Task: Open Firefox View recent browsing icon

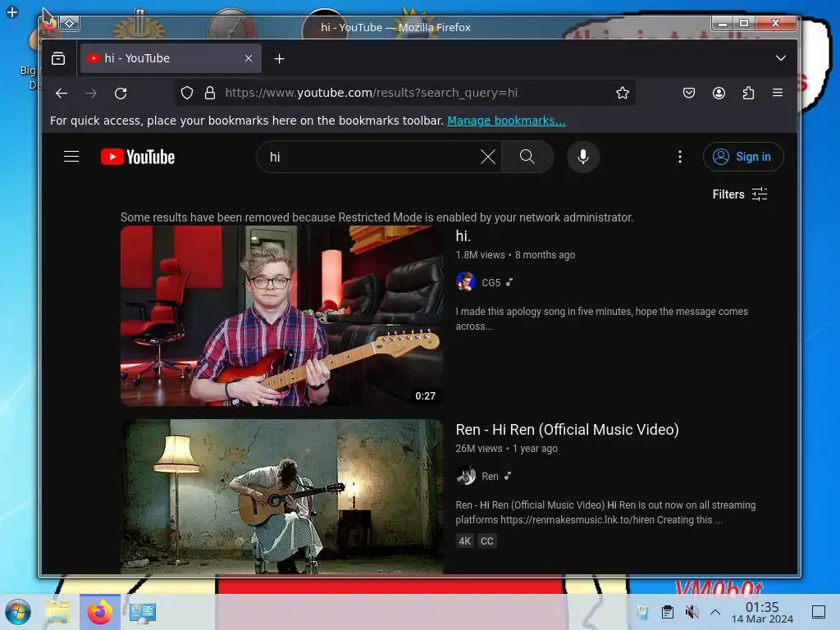Action: [58, 58]
